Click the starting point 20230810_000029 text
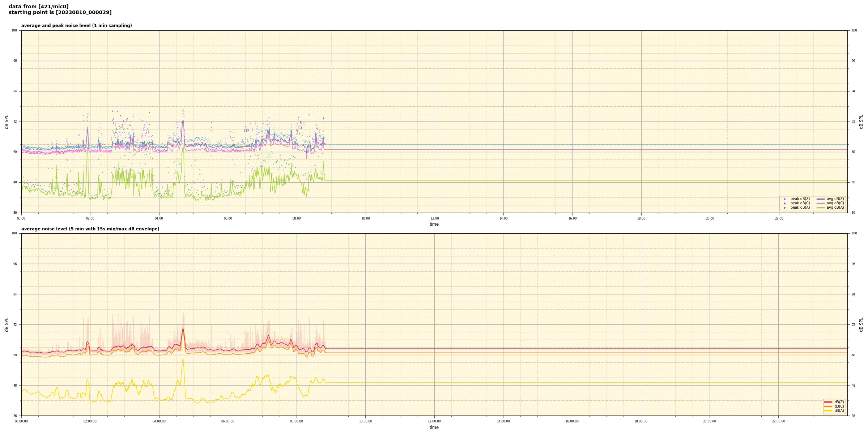 click(x=60, y=13)
